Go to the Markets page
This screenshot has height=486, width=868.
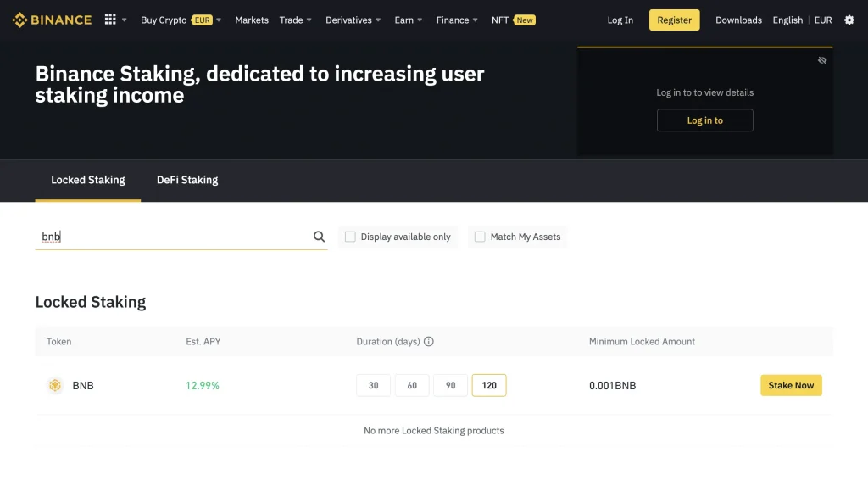coord(252,20)
